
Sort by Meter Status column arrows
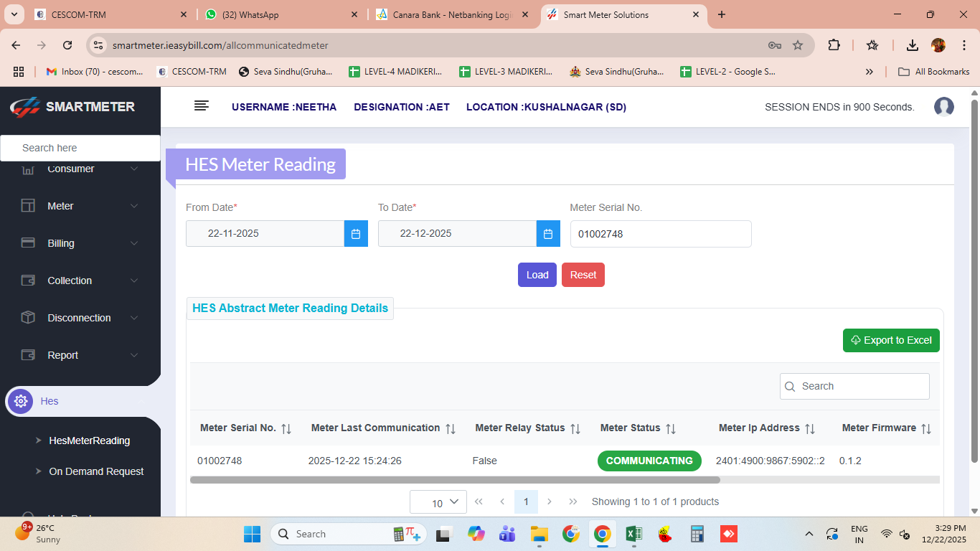671,428
